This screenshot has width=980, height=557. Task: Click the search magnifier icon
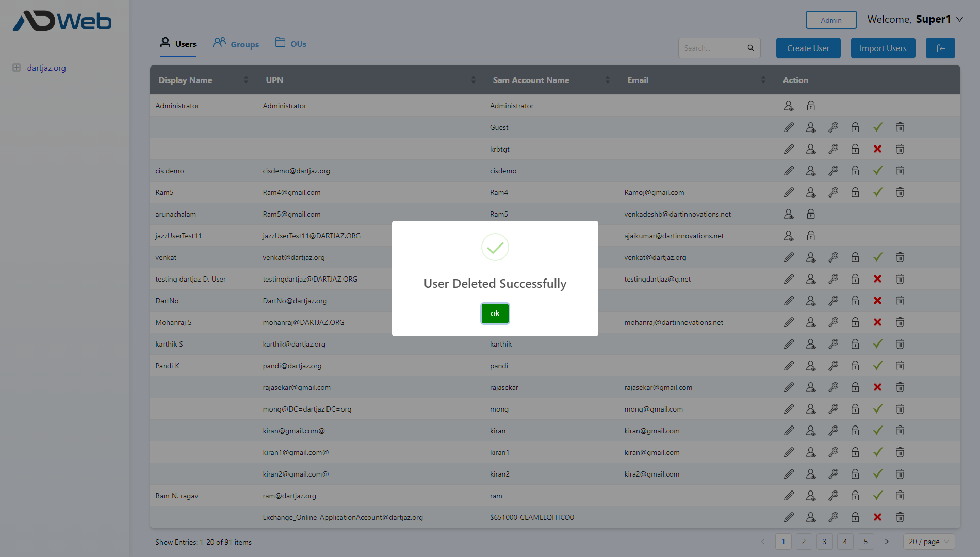pyautogui.click(x=750, y=47)
